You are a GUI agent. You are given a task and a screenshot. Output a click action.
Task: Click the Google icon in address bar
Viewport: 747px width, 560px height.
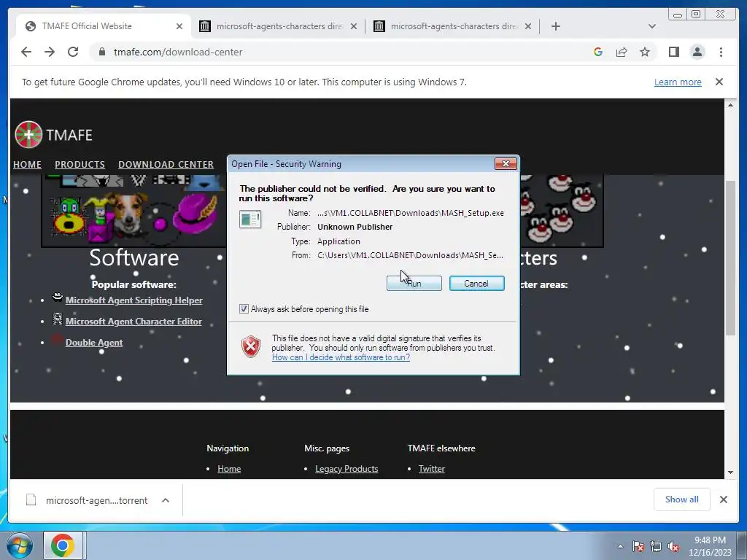pos(598,52)
